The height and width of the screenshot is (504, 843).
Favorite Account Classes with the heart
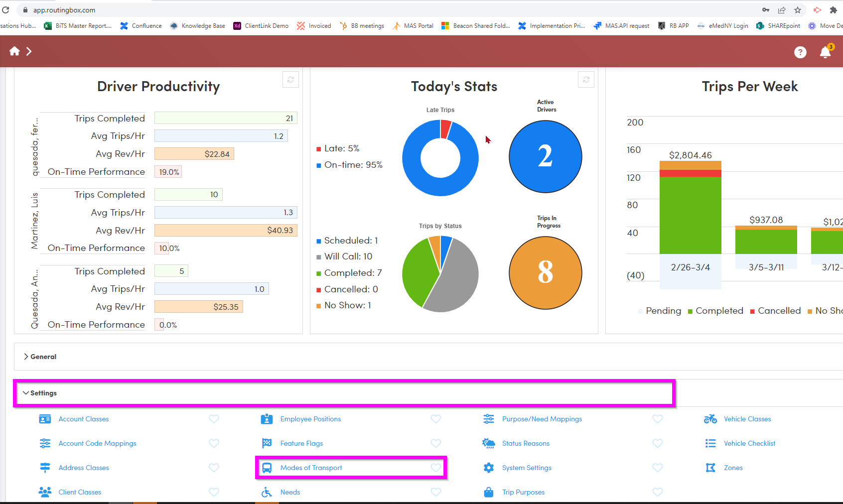pyautogui.click(x=214, y=419)
